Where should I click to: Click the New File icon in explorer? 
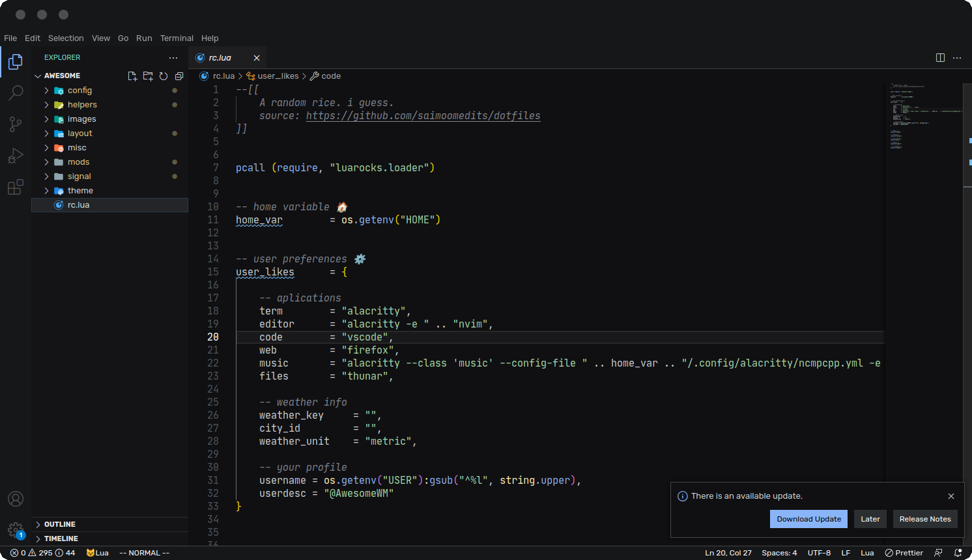click(132, 76)
